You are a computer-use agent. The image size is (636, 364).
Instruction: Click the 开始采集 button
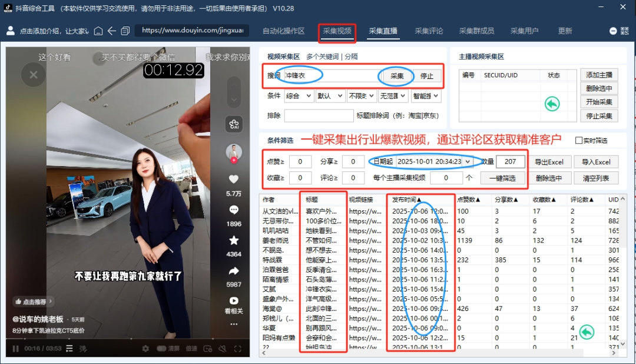point(599,102)
